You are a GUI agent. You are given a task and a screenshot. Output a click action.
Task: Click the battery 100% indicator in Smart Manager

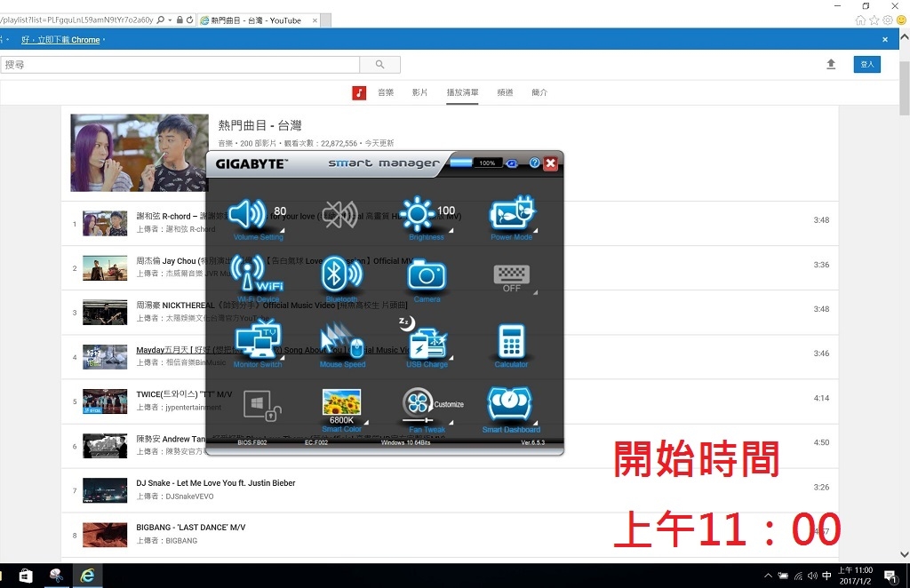pyautogui.click(x=487, y=163)
